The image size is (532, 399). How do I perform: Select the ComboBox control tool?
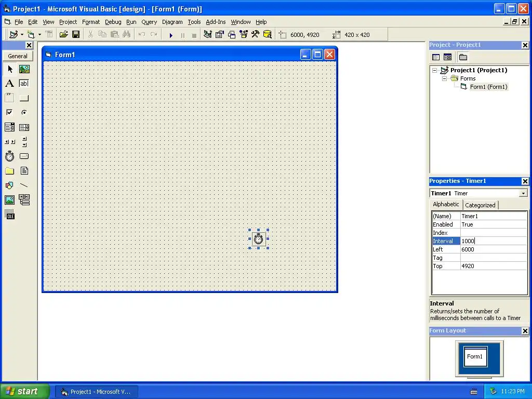[x=10, y=127]
